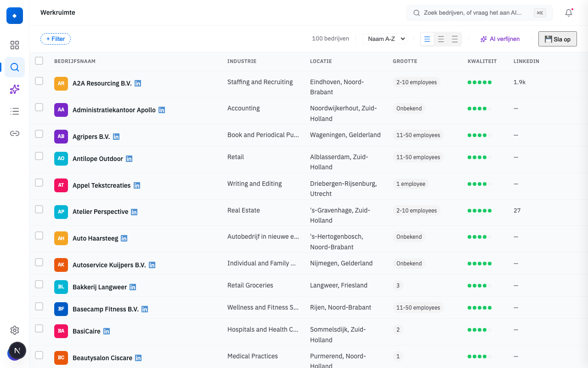Screen dimensions: 588x368
Task: Select the Auto Haarsteeg row checkbox
Action: 39,236
